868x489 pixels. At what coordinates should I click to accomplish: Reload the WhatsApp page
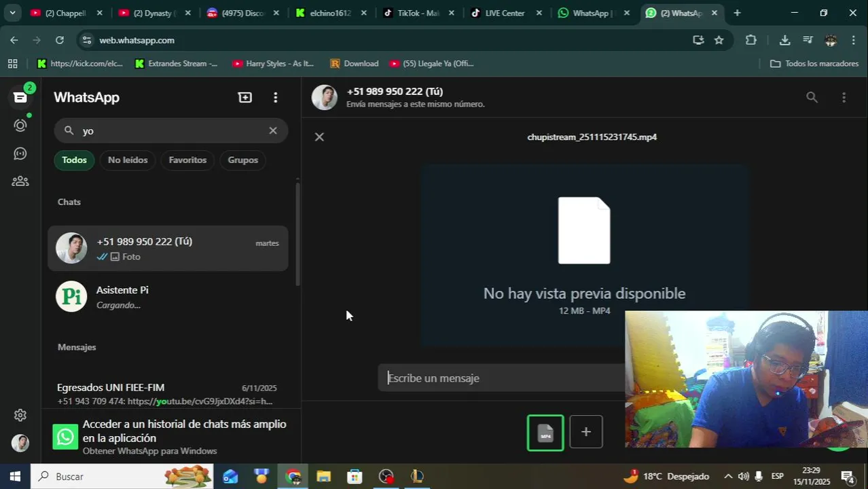pyautogui.click(x=59, y=40)
